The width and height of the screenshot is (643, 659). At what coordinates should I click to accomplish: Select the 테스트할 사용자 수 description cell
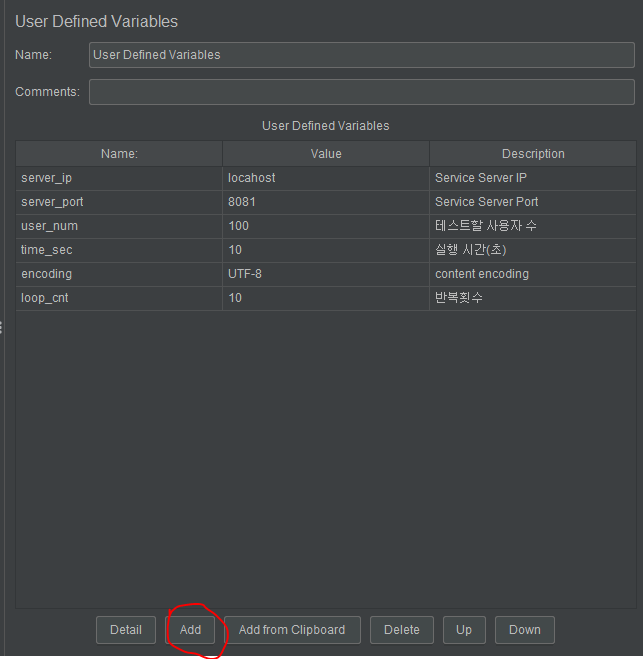pyautogui.click(x=533, y=226)
